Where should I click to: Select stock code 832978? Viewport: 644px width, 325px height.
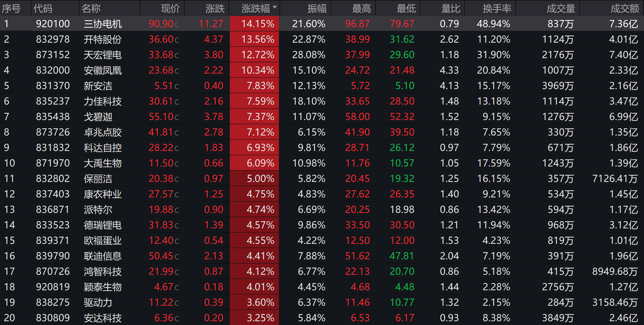point(53,39)
